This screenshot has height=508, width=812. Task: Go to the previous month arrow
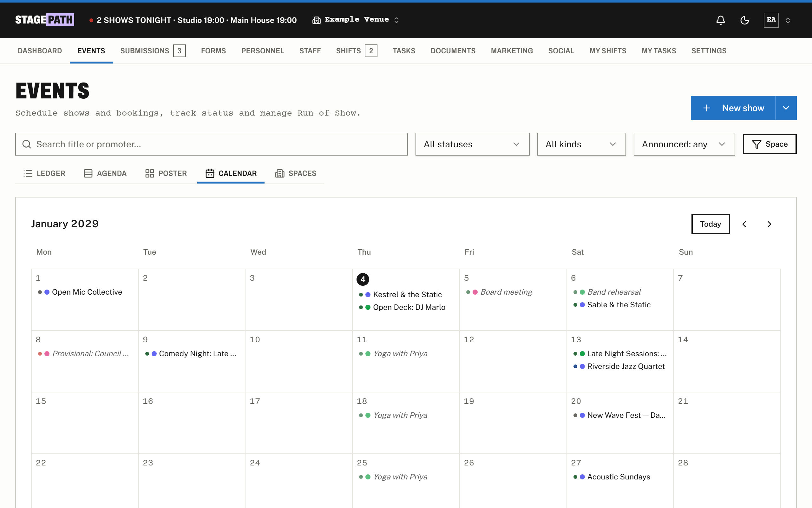(x=744, y=224)
